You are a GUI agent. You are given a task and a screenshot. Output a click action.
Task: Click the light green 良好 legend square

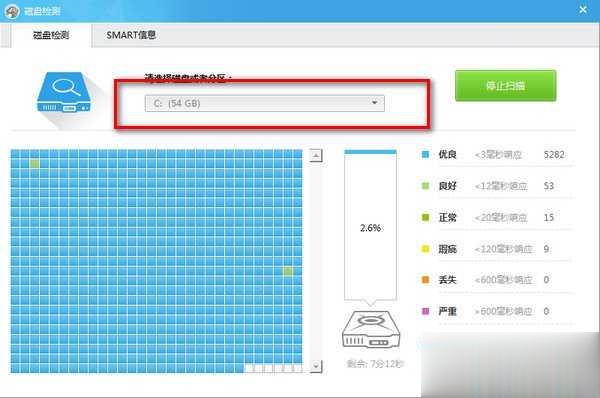pos(425,186)
